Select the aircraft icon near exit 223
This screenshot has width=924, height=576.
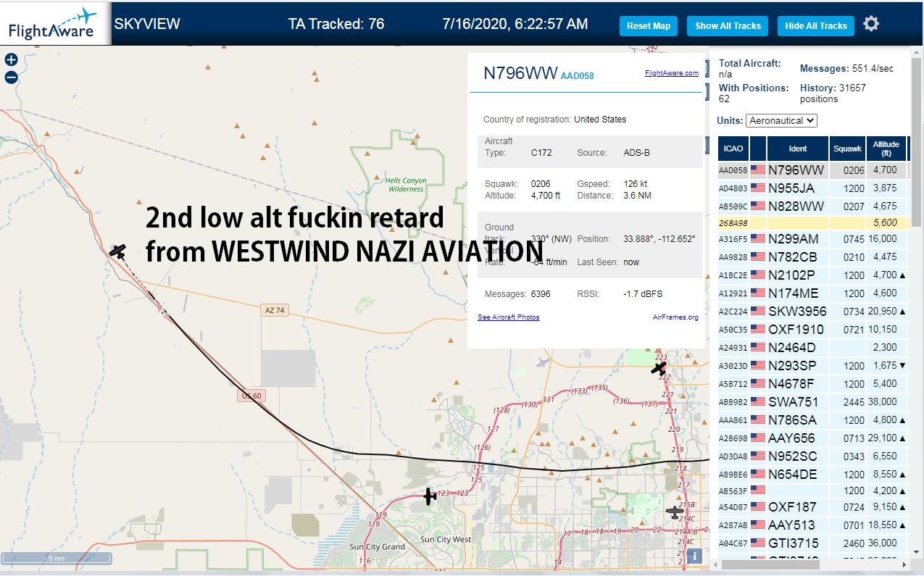tap(658, 368)
